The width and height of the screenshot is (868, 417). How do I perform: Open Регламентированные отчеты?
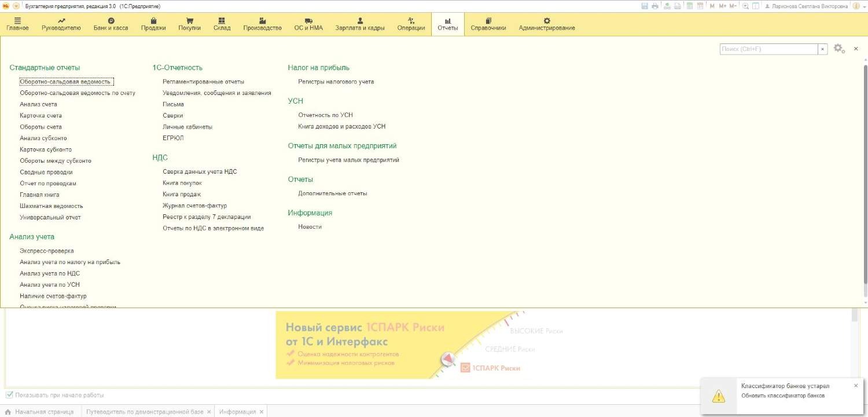(203, 82)
